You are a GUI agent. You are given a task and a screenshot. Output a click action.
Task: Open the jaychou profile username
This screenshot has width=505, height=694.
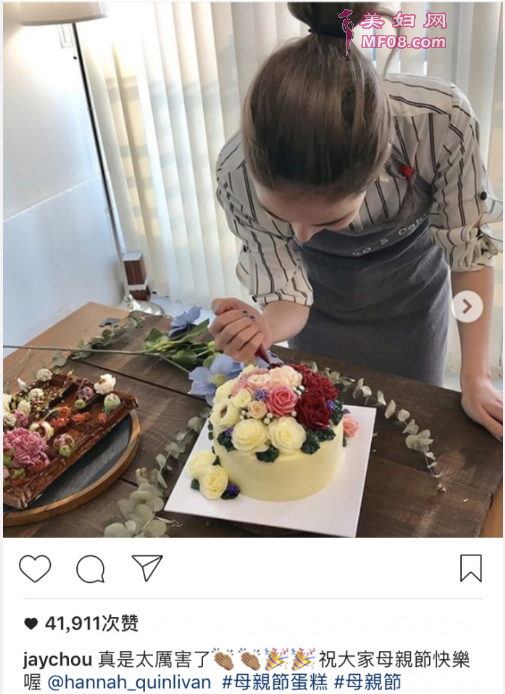point(58,660)
